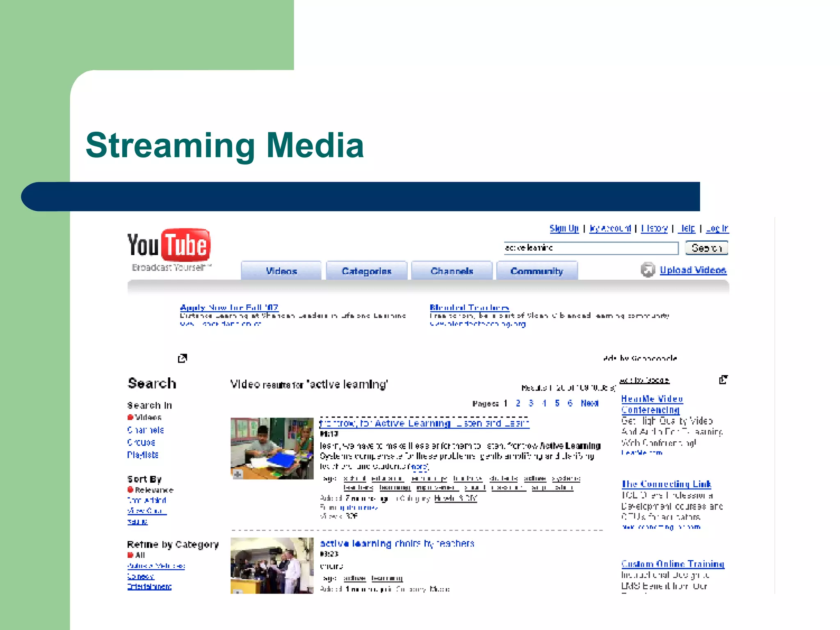Click the pop-out icon above the HearMe ad
Image resolution: width=840 pixels, height=630 pixels.
(x=723, y=379)
